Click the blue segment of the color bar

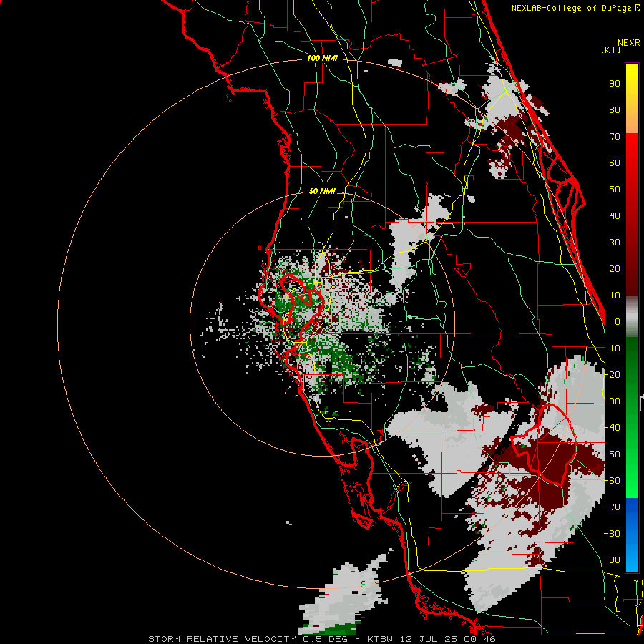pyautogui.click(x=632, y=535)
